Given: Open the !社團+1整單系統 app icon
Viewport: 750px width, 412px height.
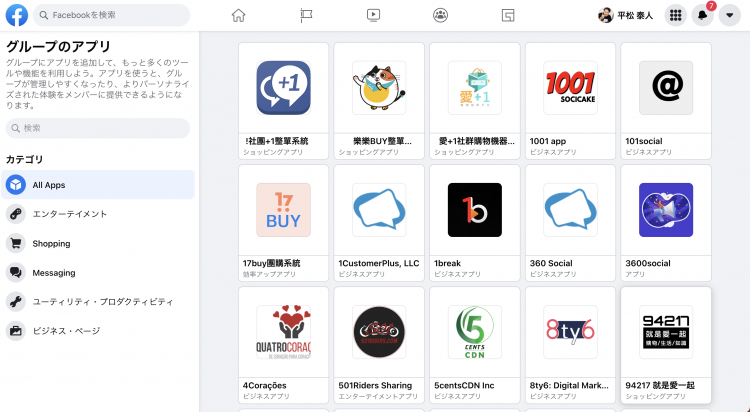Looking at the screenshot, I should click(x=283, y=88).
